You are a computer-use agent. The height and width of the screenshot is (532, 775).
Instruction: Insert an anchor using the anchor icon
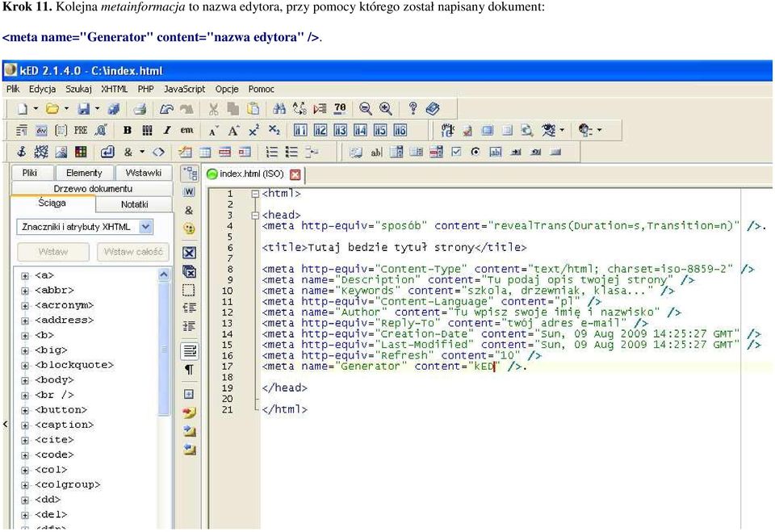click(21, 152)
